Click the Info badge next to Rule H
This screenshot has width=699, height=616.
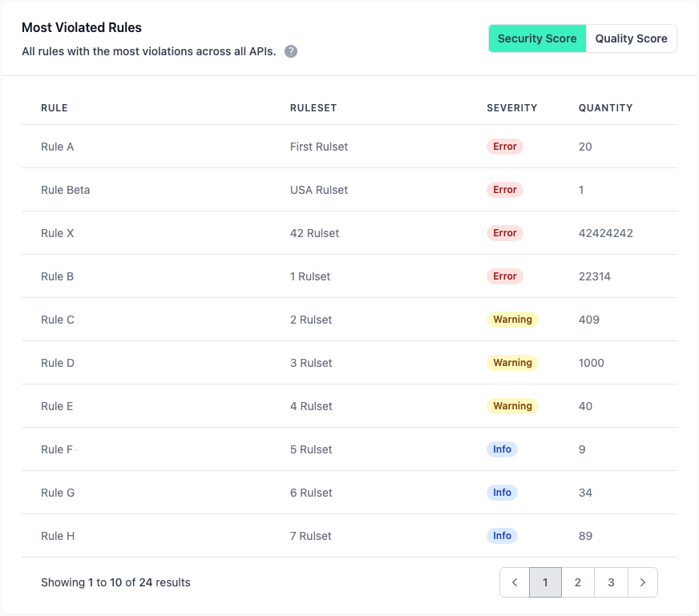[x=502, y=536]
